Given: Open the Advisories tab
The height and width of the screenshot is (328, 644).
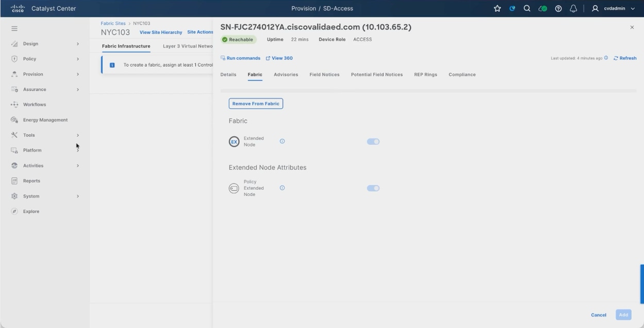Looking at the screenshot, I should click(286, 75).
